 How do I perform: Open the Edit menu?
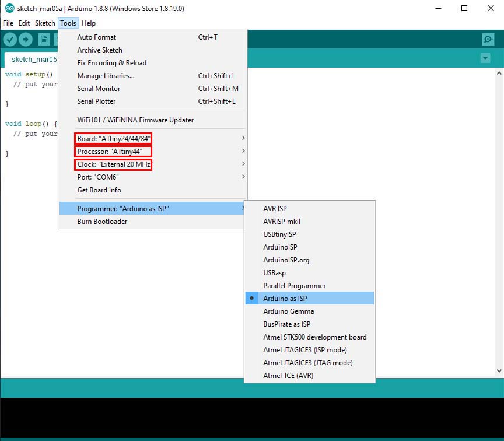coord(24,23)
